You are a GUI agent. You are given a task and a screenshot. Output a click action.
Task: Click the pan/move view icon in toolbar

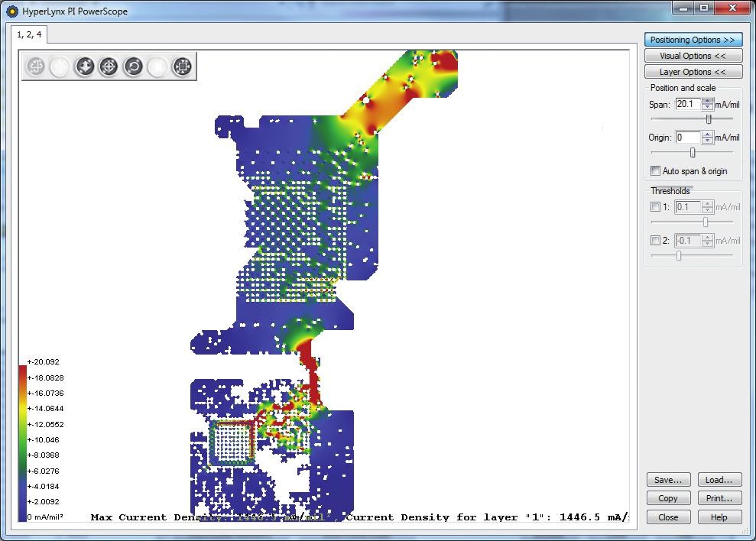36,67
